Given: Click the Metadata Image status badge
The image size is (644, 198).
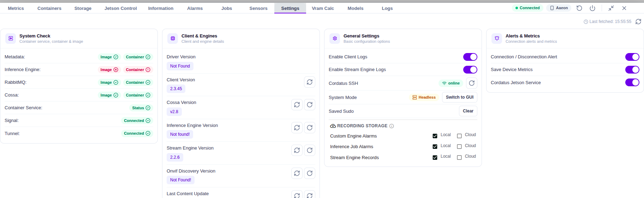Looking at the screenshot, I should (109, 57).
